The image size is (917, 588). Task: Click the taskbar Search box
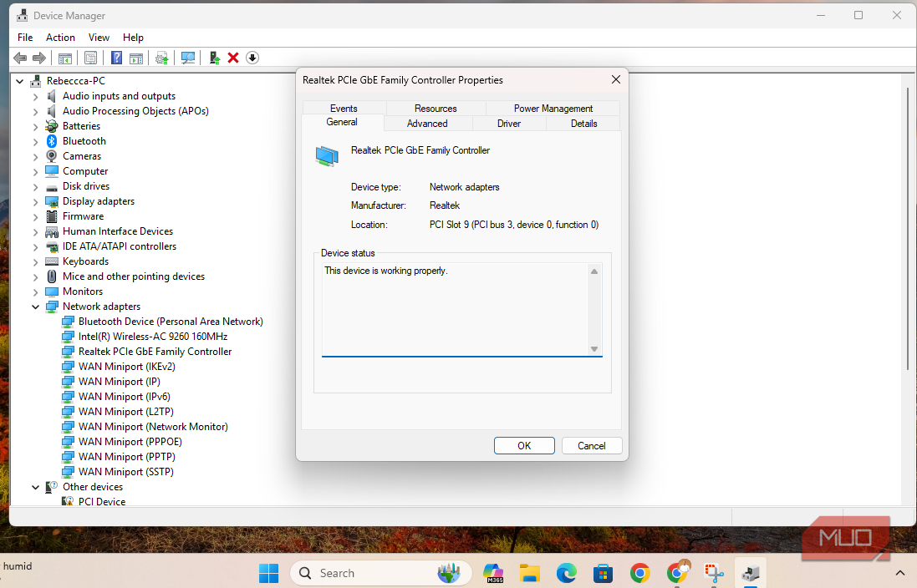tap(380, 573)
